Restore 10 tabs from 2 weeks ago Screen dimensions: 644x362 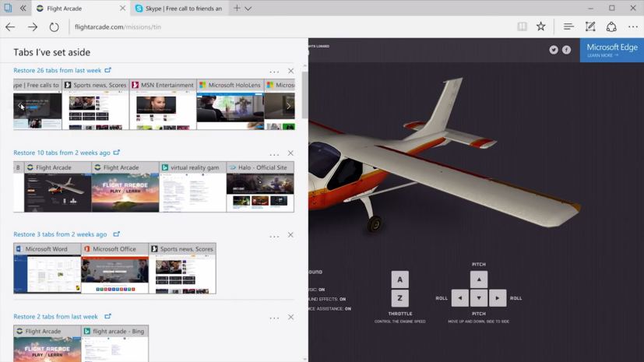tap(62, 153)
